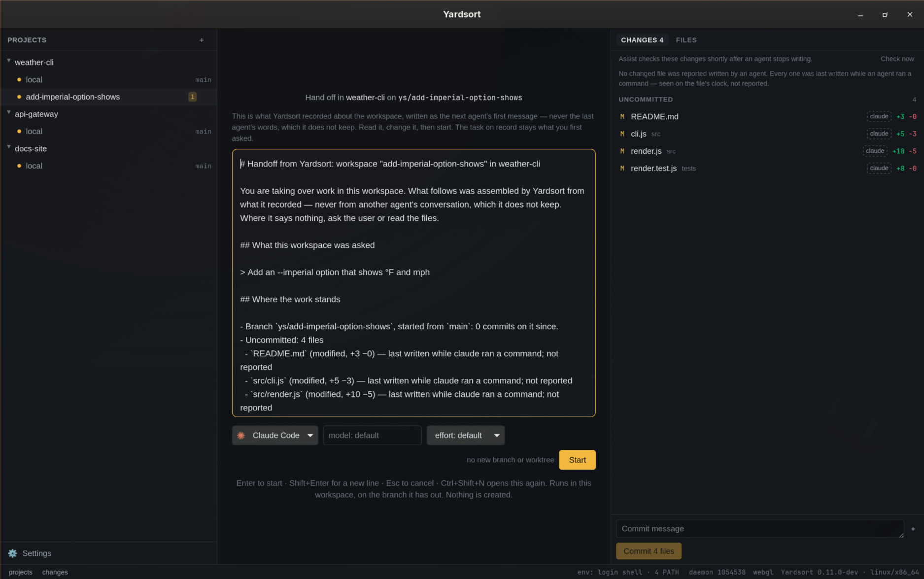Viewport: 924px width, 579px height.
Task: Click 'daemon 1054538' in status bar
Action: [717, 572]
